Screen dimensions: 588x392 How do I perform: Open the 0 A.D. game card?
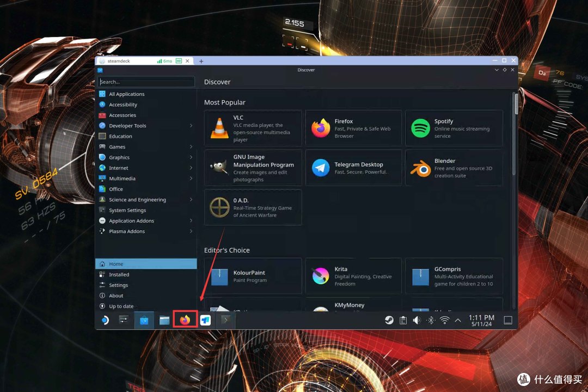pyautogui.click(x=253, y=207)
